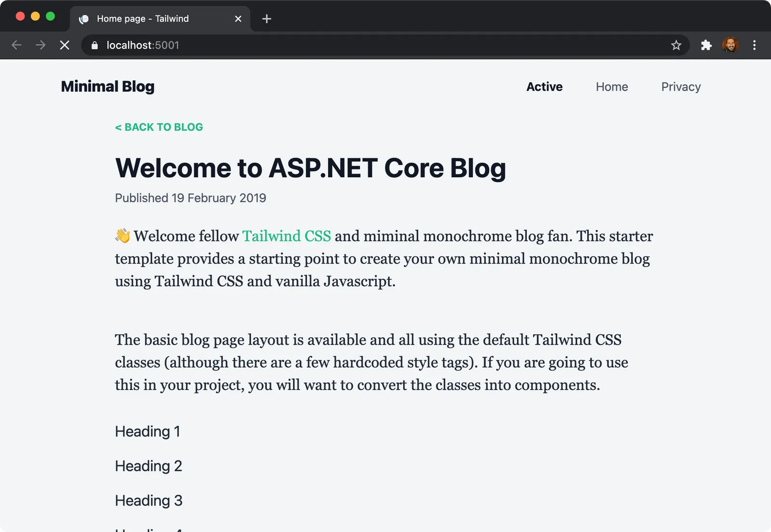Click the green macOS maximize button

click(50, 16)
